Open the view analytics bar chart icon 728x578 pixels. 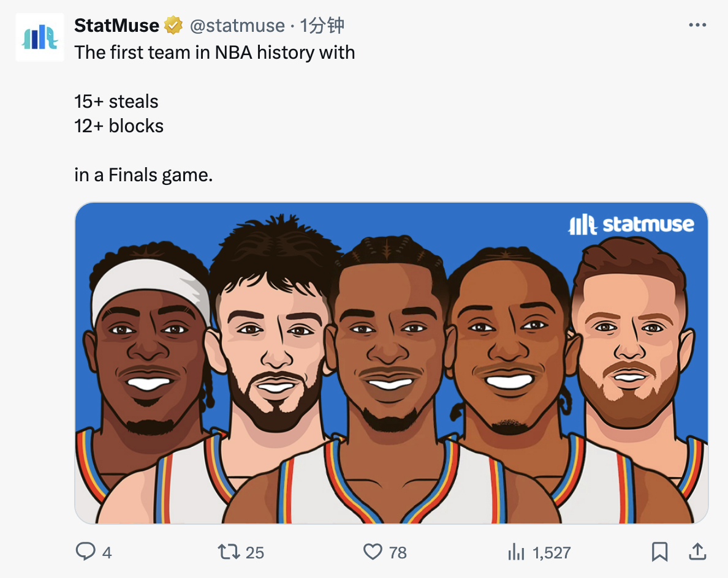coord(516,552)
